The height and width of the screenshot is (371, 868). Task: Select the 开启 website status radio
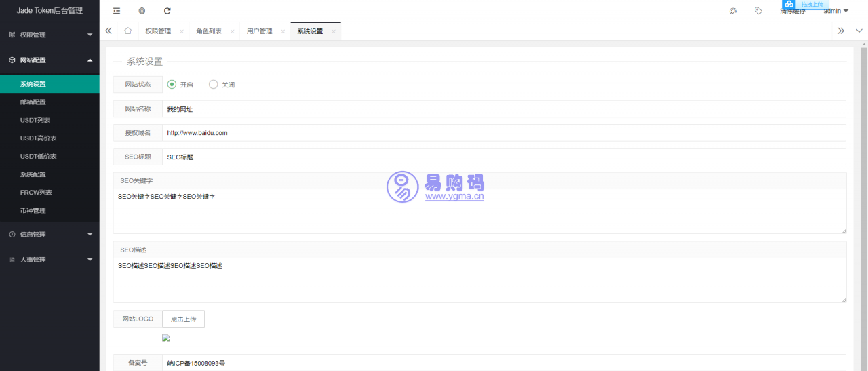click(172, 85)
